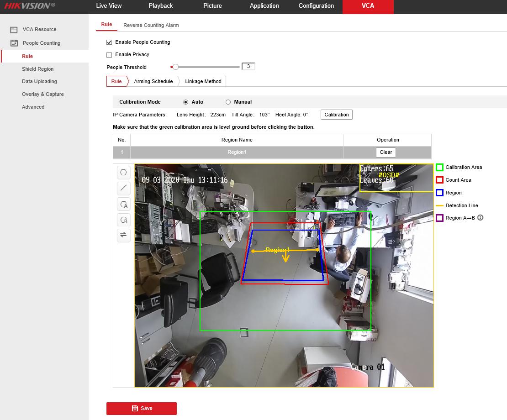Choose the draw Region B tool

coord(124,220)
